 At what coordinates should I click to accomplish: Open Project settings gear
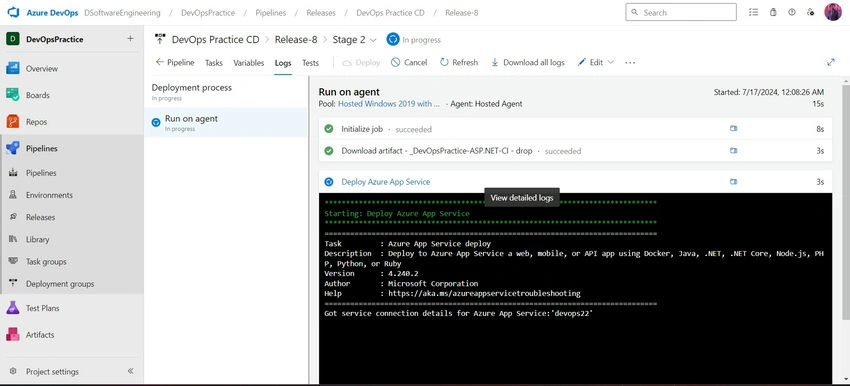[x=13, y=371]
